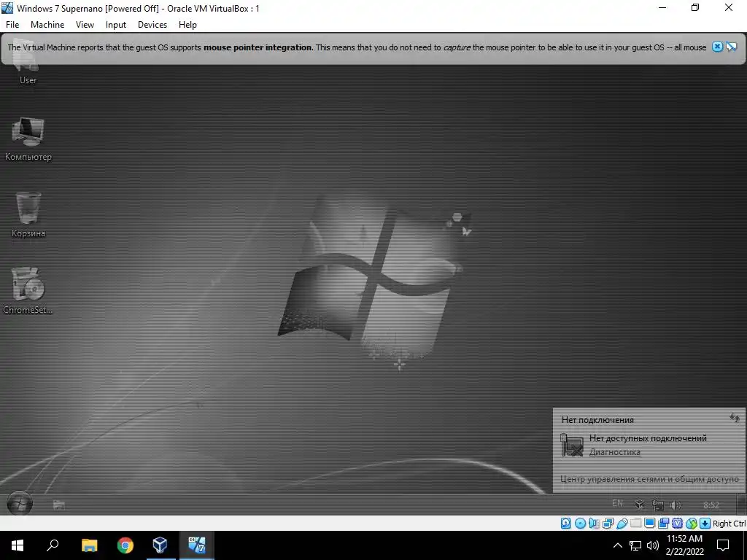Open the Devices menu
The width and height of the screenshot is (747, 560).
pos(152,25)
